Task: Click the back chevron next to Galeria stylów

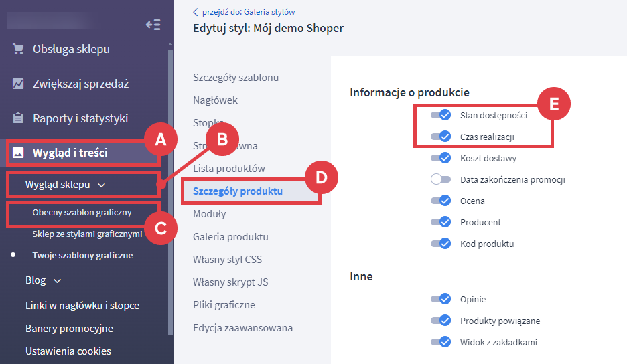Action: 196,11
